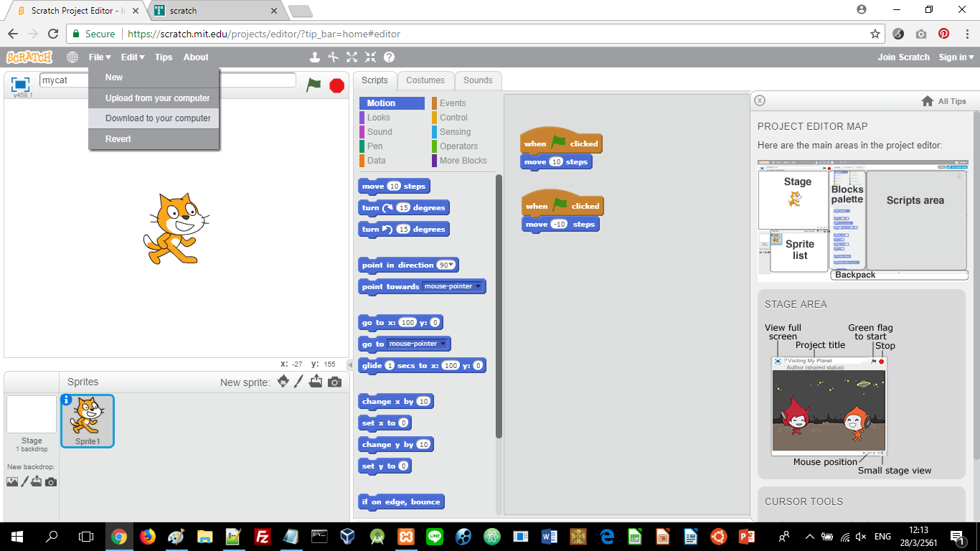
Task: Select the Duplicate stamp tool
Action: tap(314, 57)
